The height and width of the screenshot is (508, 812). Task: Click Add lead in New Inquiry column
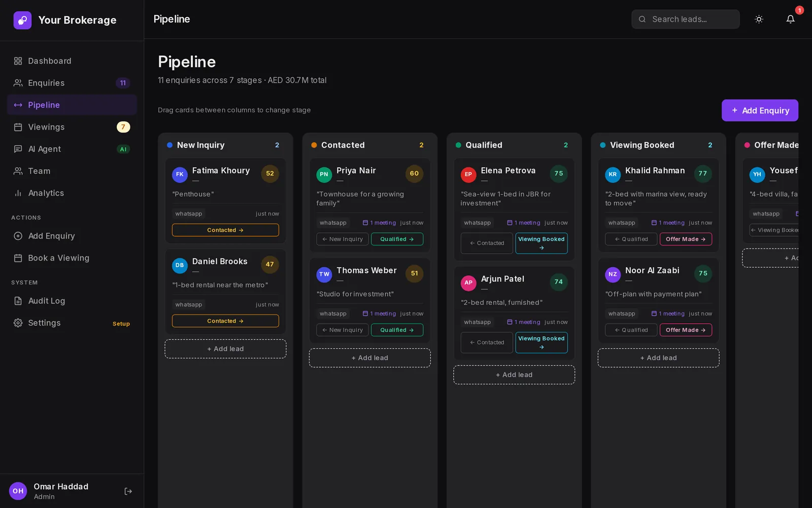click(225, 349)
